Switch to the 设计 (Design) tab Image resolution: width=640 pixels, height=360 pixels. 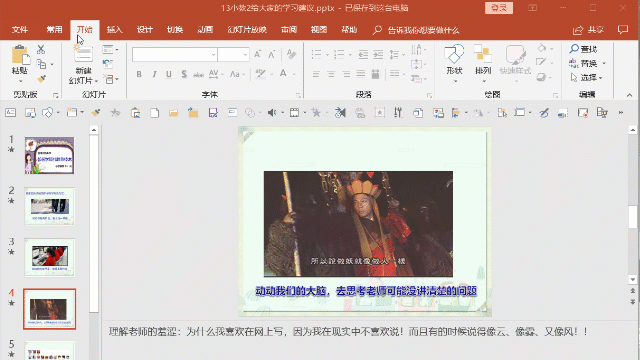coord(144,29)
